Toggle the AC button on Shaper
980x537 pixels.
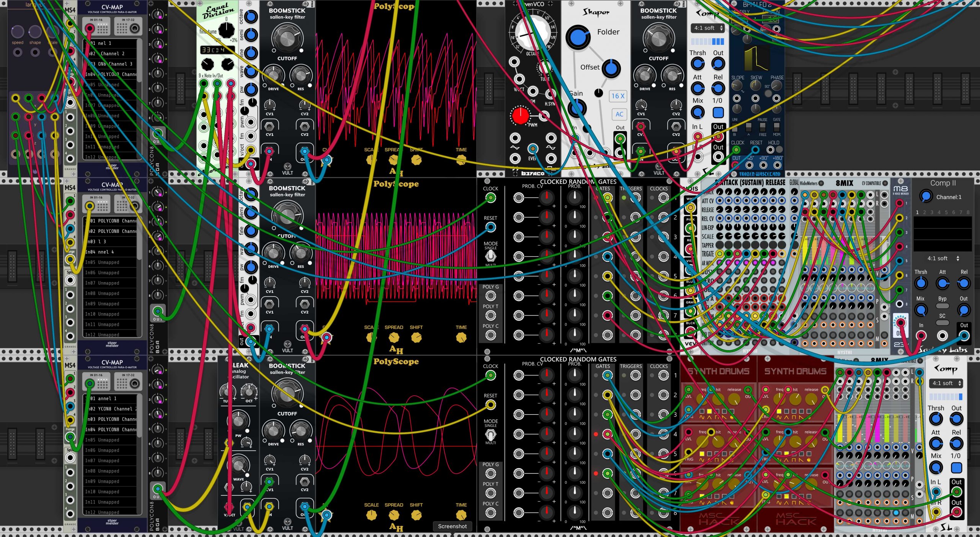pyautogui.click(x=619, y=114)
